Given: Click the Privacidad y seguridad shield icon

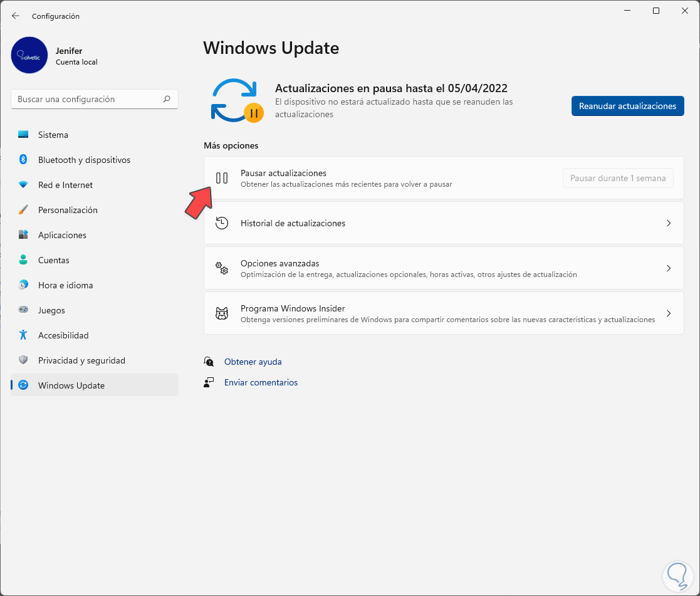Looking at the screenshot, I should pyautogui.click(x=23, y=360).
